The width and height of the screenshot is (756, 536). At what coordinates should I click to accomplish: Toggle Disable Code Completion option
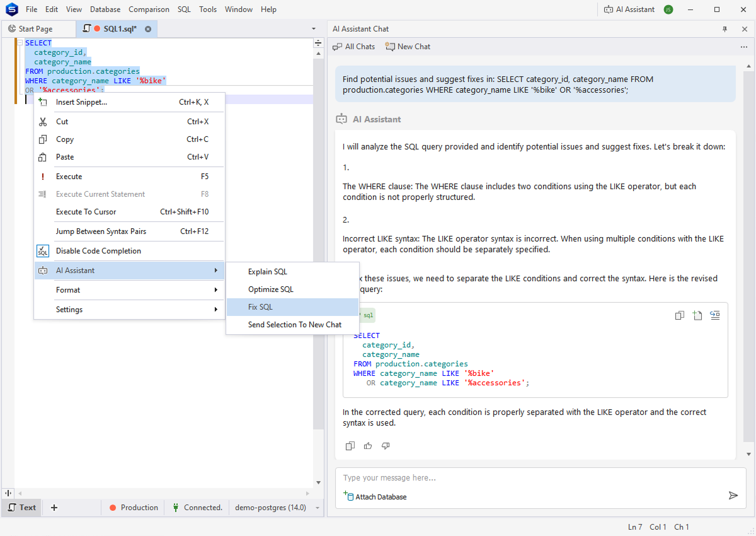tap(98, 251)
